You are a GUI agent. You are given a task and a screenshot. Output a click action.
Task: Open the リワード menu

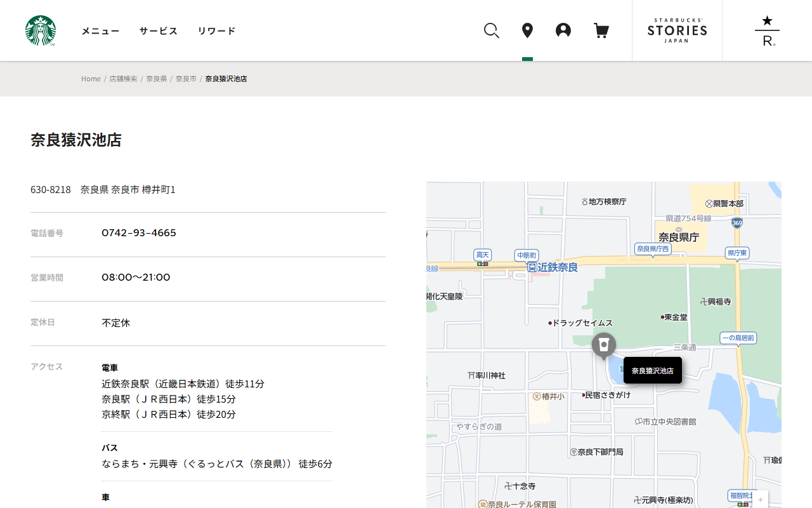(216, 30)
